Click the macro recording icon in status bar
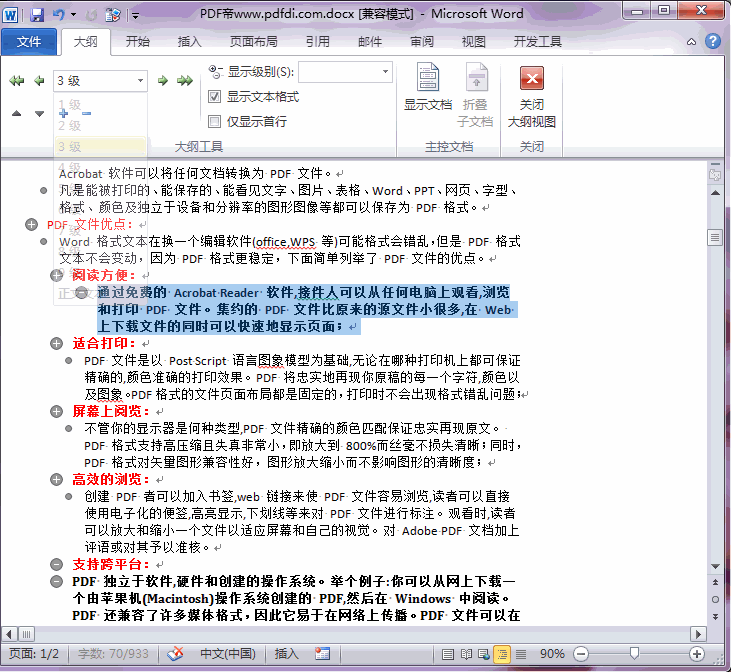731x672 pixels. [x=322, y=654]
